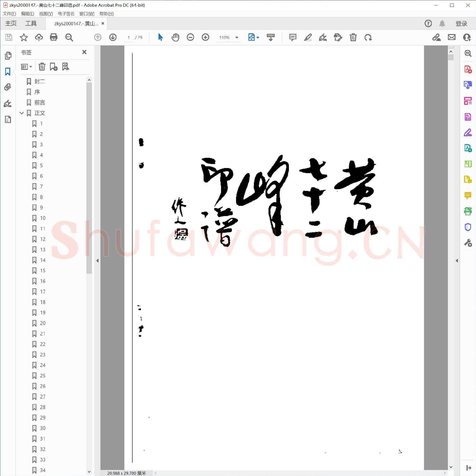
Task: Open the highlight text pen tool
Action: click(308, 37)
